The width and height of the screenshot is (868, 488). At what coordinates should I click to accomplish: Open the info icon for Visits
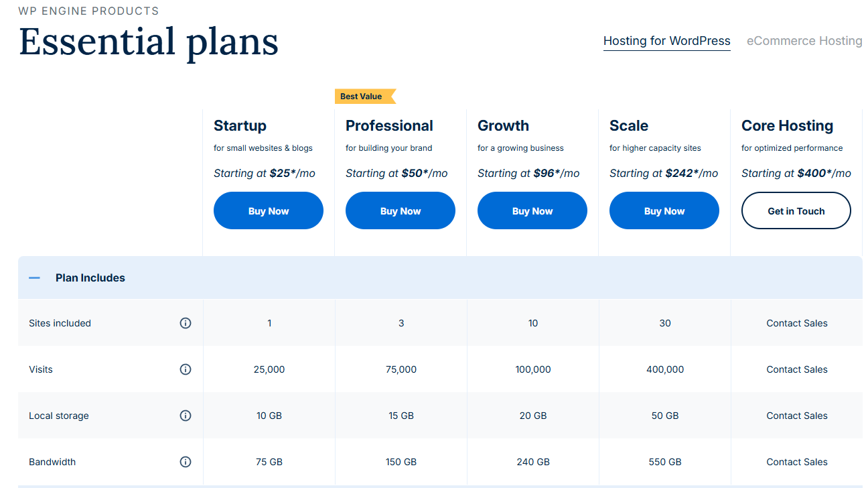click(186, 369)
